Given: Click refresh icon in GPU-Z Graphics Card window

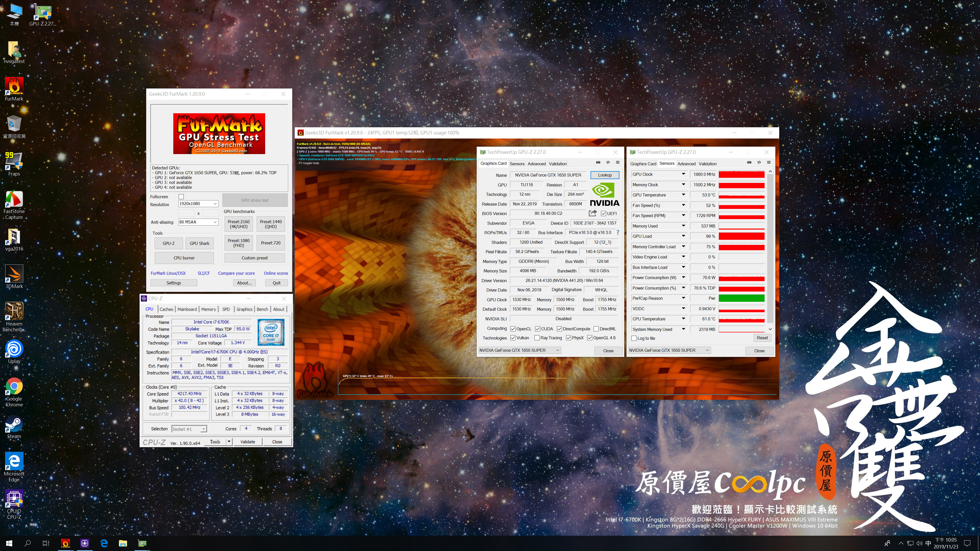Looking at the screenshot, I should point(608,162).
